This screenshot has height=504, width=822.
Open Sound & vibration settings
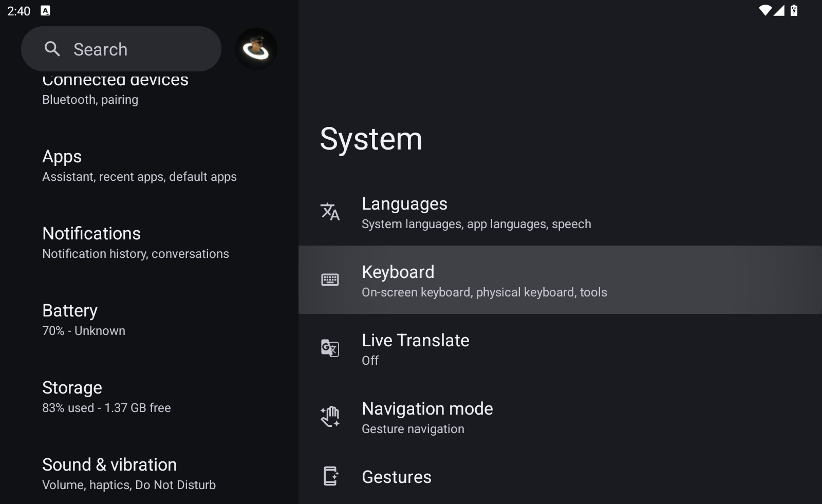[x=128, y=474]
